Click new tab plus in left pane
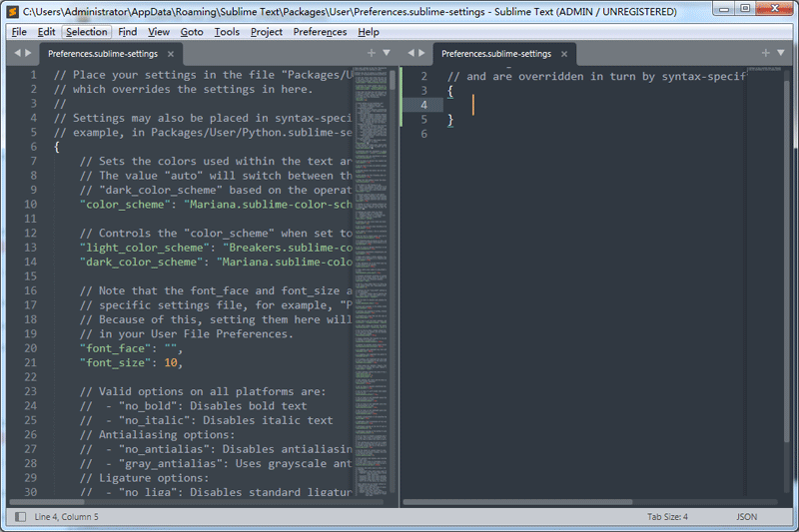Image resolution: width=799 pixels, height=532 pixels. click(372, 53)
